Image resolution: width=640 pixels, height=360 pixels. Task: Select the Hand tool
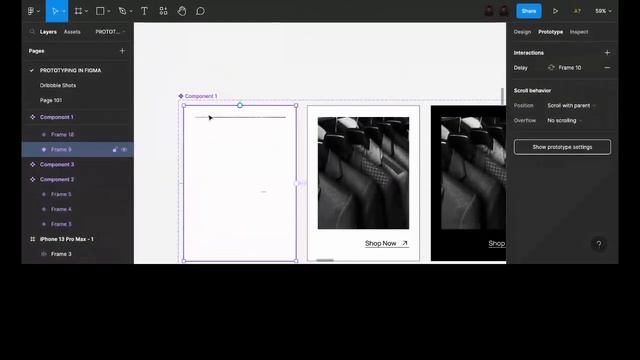182,11
